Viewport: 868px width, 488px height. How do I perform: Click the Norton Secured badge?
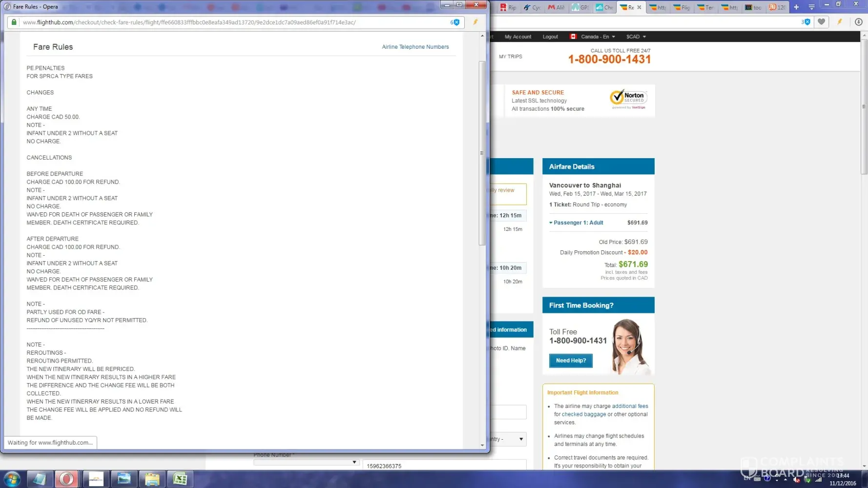(x=628, y=99)
